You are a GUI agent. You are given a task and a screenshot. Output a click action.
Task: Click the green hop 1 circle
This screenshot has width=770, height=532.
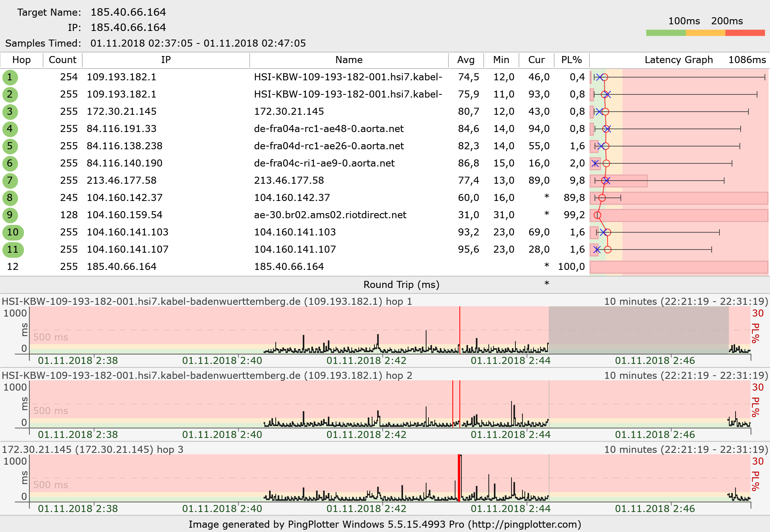coord(10,77)
